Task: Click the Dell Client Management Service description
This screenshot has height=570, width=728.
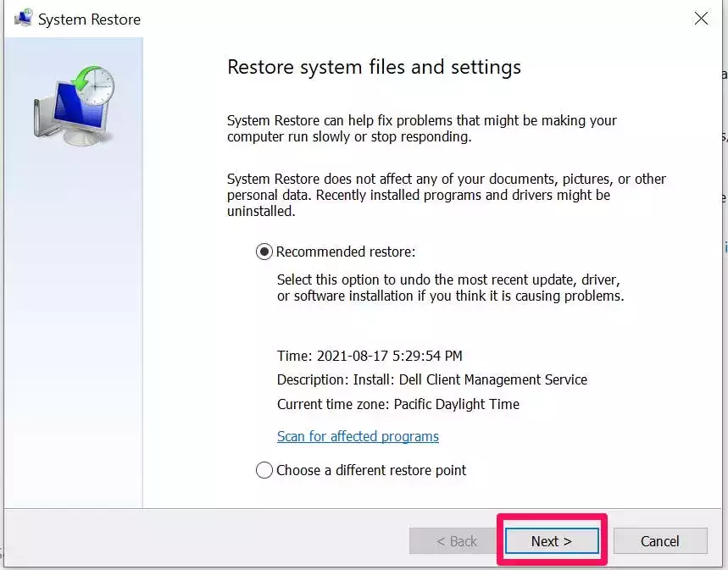Action: [x=431, y=379]
